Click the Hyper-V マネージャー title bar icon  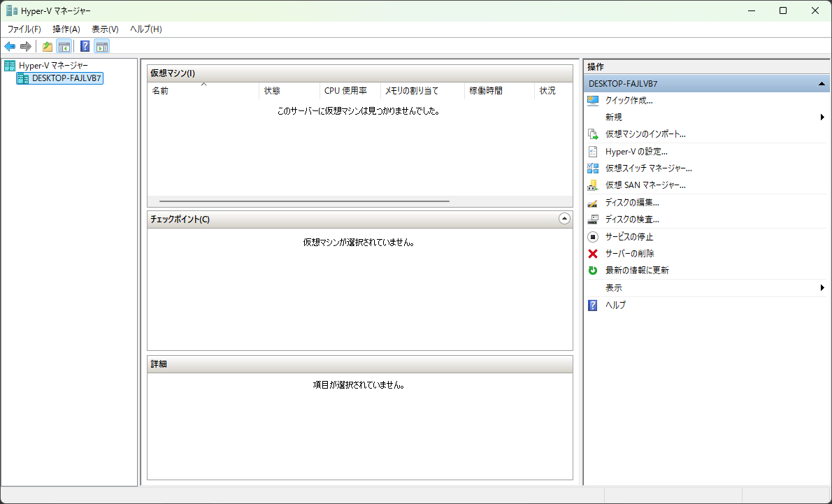click(12, 10)
